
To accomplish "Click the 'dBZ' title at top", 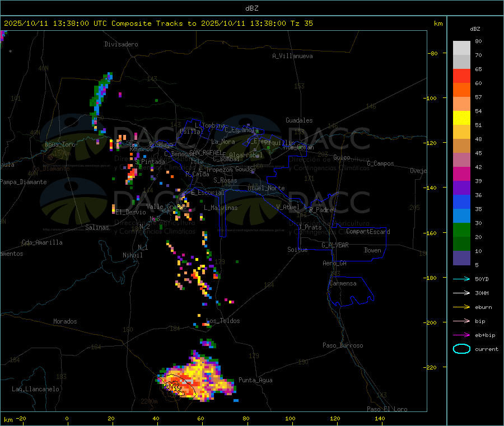I will pyautogui.click(x=251, y=8).
